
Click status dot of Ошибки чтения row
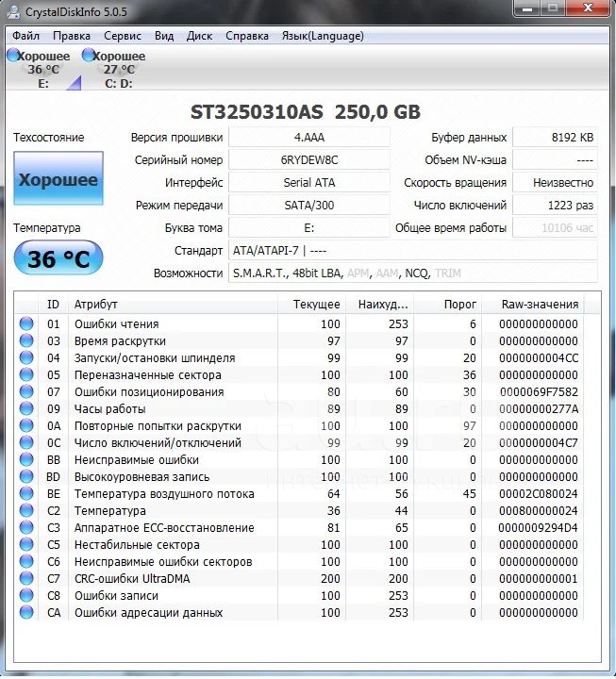[26, 323]
